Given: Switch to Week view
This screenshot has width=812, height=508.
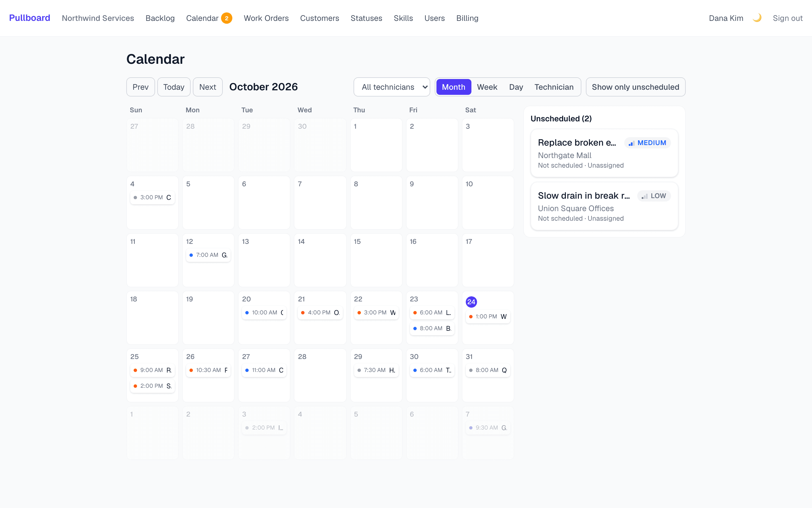Looking at the screenshot, I should (487, 87).
